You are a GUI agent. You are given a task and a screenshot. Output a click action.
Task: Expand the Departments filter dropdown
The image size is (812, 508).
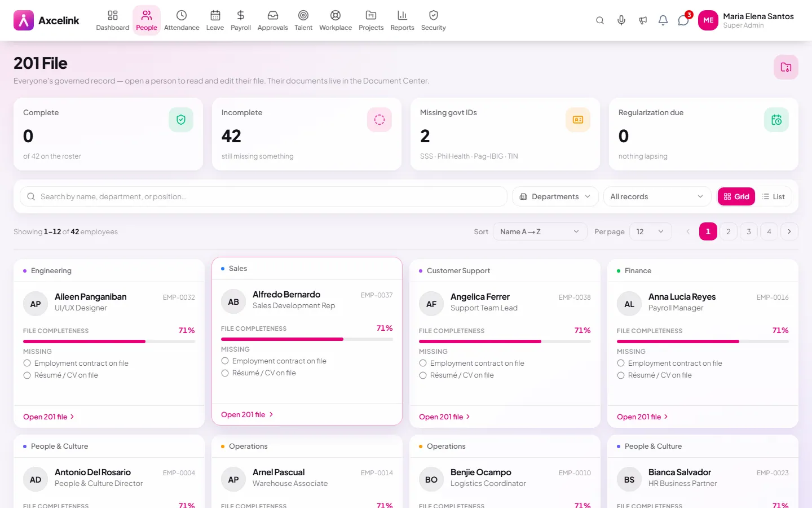[x=555, y=196]
